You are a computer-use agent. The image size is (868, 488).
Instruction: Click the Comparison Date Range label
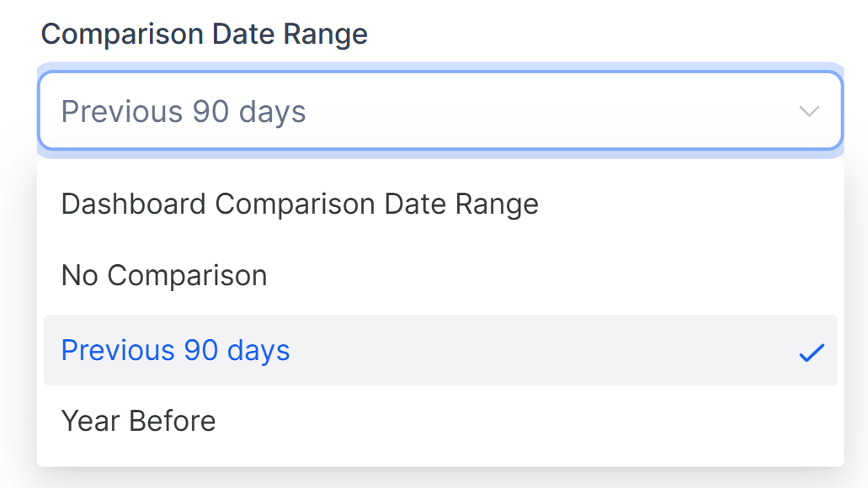pos(205,34)
